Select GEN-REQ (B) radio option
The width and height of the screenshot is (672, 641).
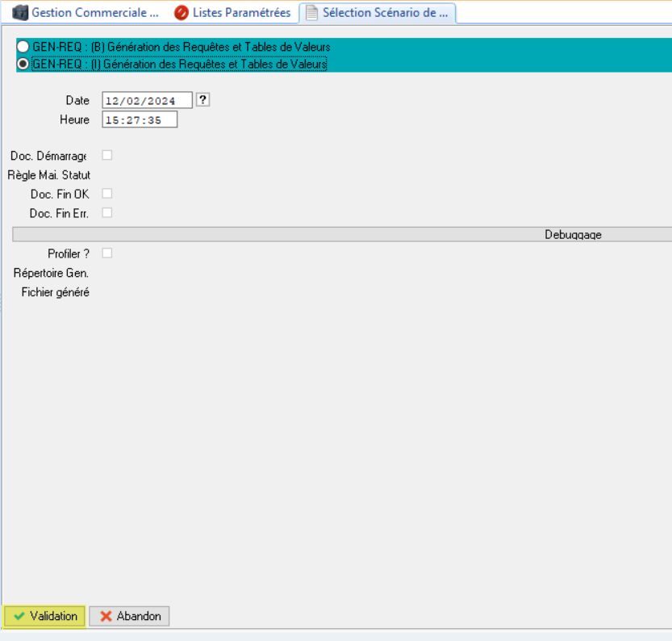tap(23, 48)
